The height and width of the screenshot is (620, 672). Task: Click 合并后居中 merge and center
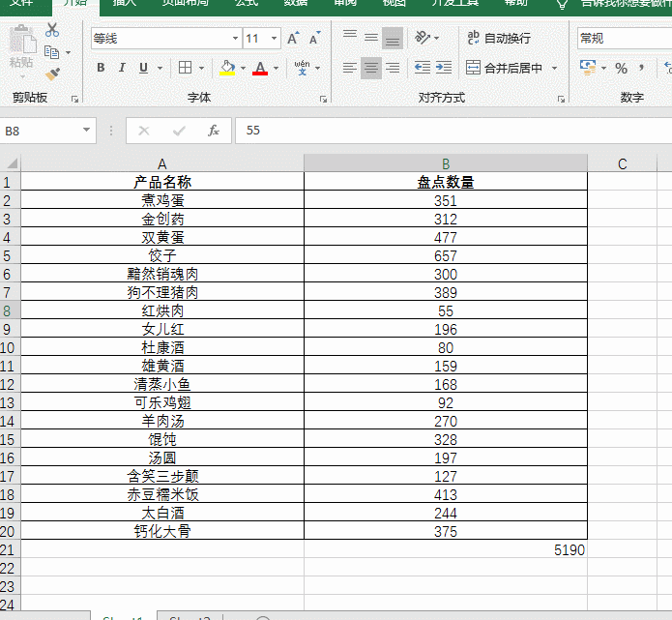505,68
